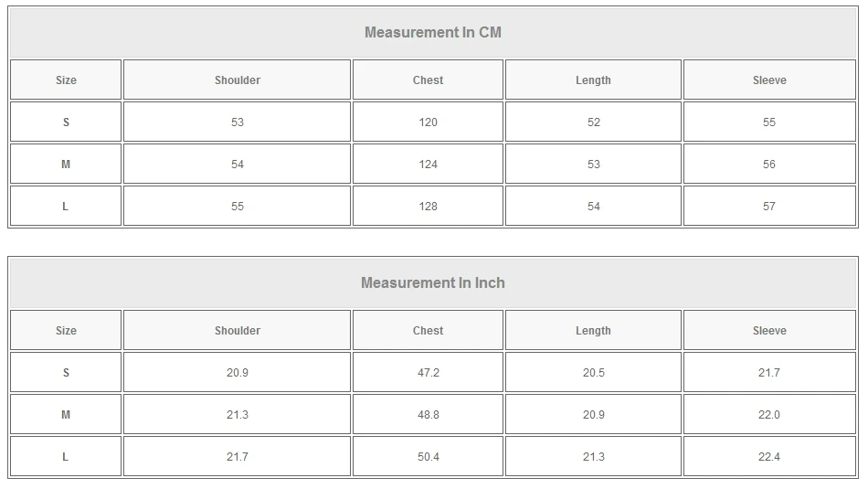Click the sleeve value 56 for size M
Screen dimensions: 868x489
click(769, 165)
